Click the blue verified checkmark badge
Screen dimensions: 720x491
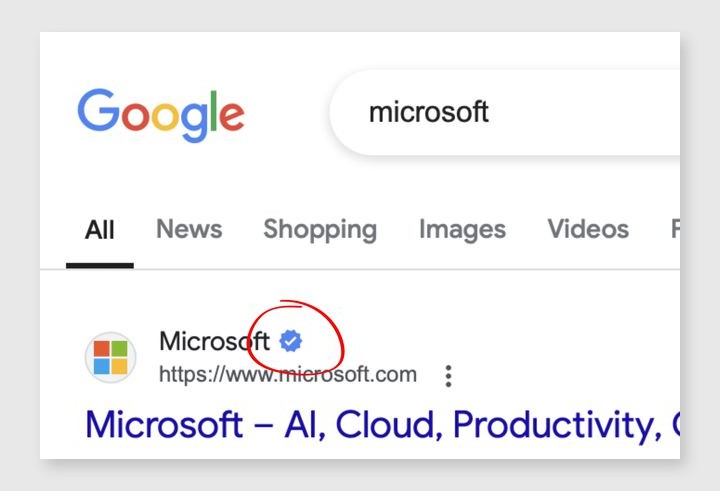[290, 342]
